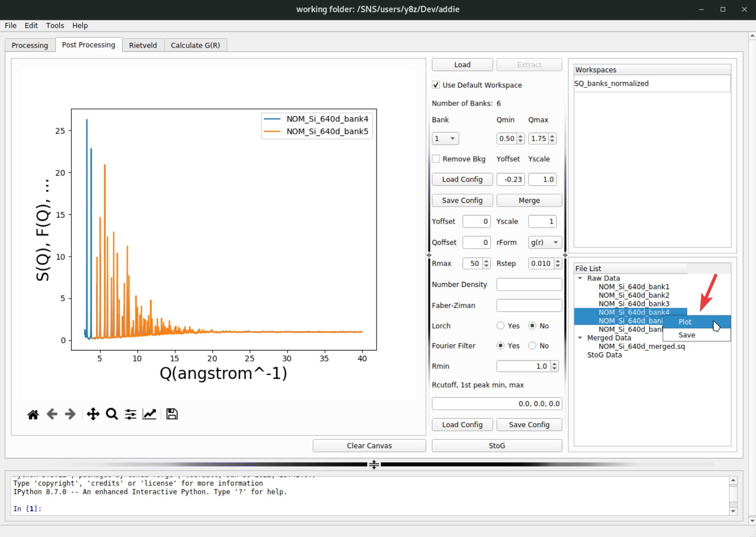Select No for Fourier Filter
756x537 pixels.
532,346
